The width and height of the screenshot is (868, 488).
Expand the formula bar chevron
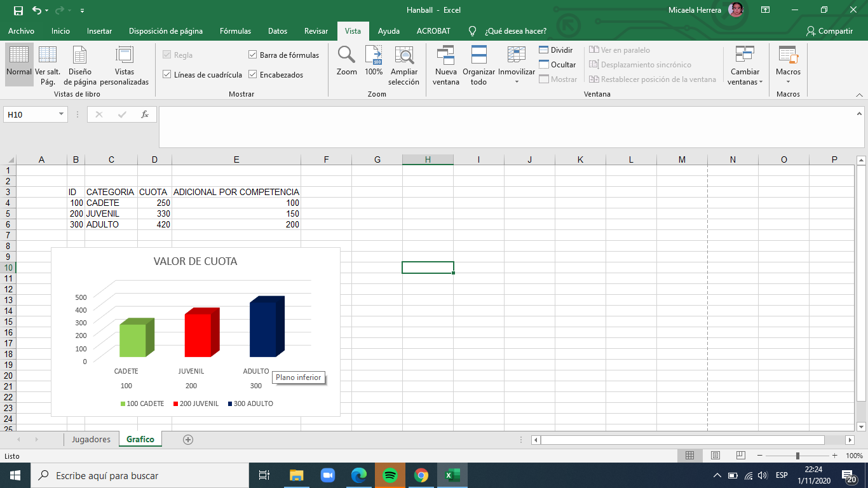pos(860,112)
